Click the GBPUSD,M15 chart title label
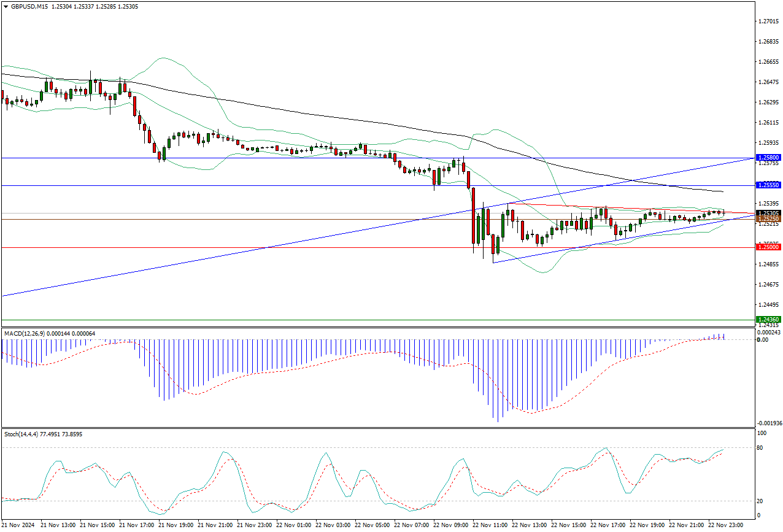The image size is (783, 532). 31,6
